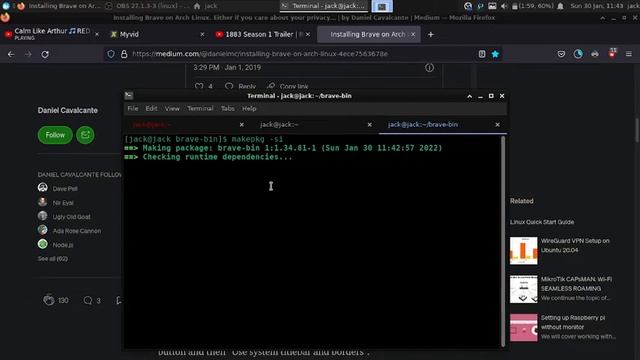Image resolution: width=640 pixels, height=360 pixels.
Task: Follow Daniel Cavalcante
Action: click(x=55, y=135)
